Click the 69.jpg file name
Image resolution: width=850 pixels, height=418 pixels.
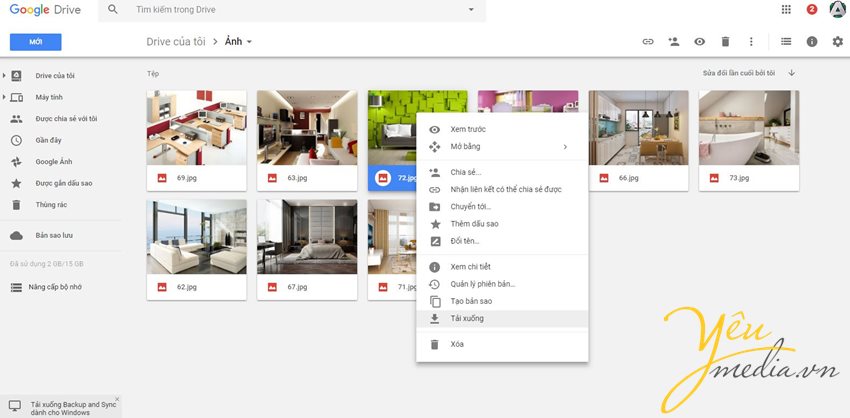tap(186, 178)
